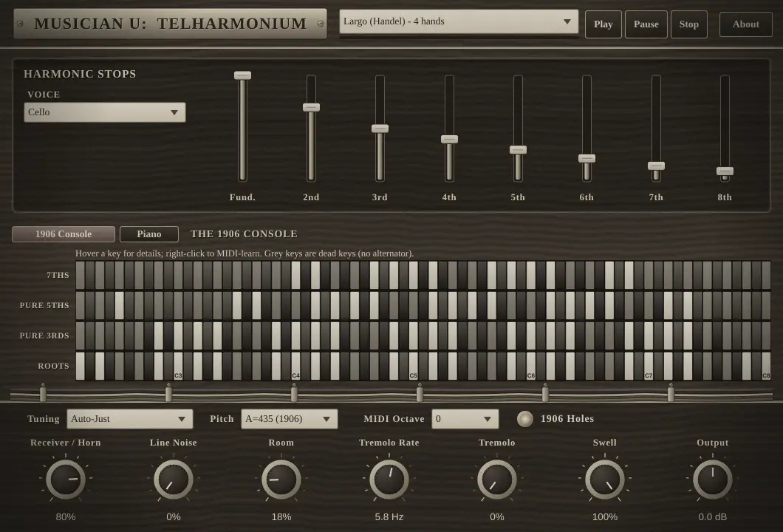Click the C8 key in the Roots row

click(766, 366)
